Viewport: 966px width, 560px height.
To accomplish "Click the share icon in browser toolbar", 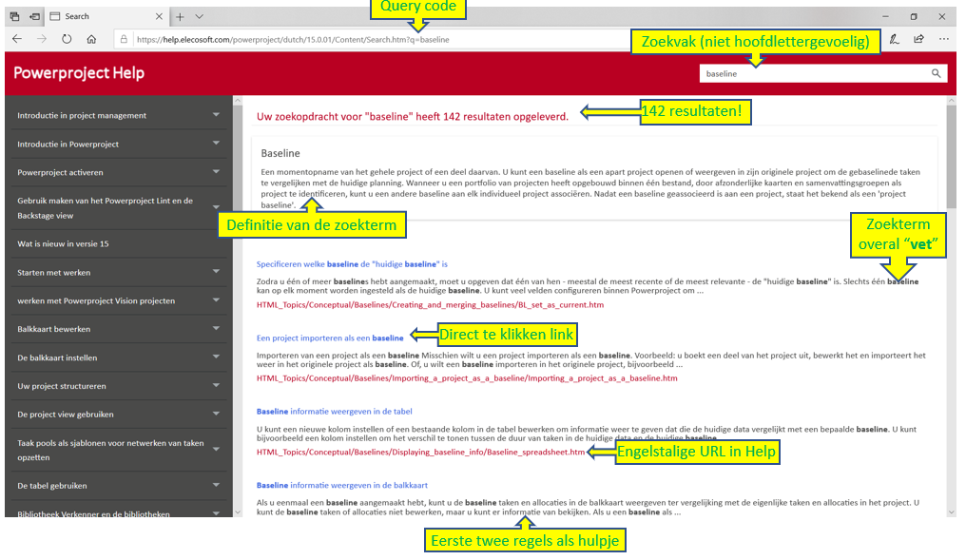I will click(x=918, y=39).
